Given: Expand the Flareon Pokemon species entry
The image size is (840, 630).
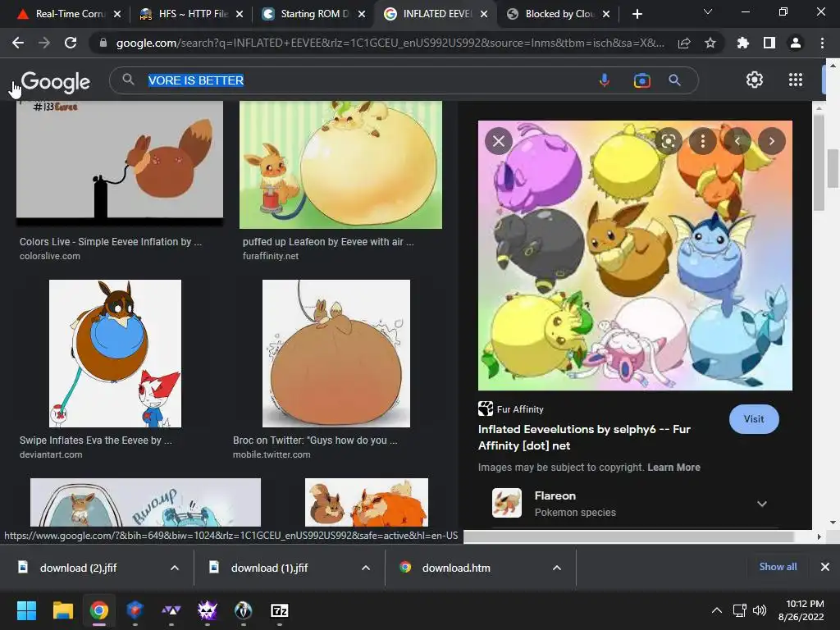Looking at the screenshot, I should tap(762, 504).
